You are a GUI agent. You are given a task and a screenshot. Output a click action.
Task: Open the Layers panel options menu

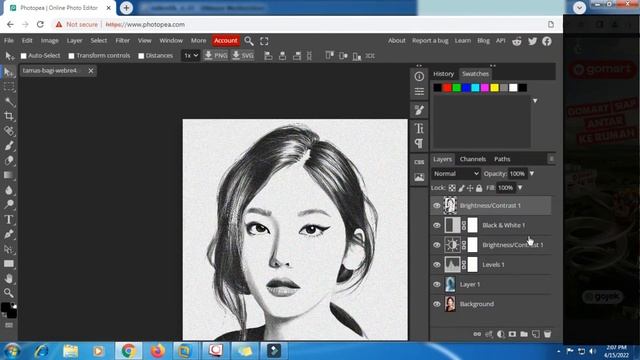(x=551, y=159)
